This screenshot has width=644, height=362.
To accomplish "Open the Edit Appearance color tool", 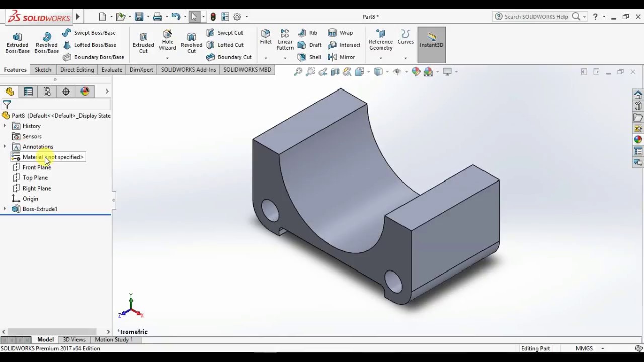I will 416,72.
